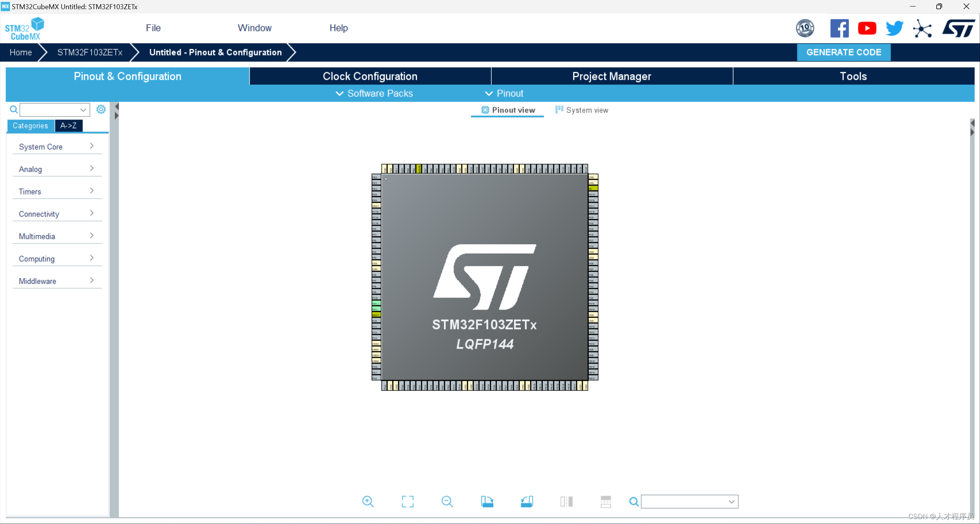Expand the Connectivity category
The width and height of the screenshot is (980, 524).
57,214
